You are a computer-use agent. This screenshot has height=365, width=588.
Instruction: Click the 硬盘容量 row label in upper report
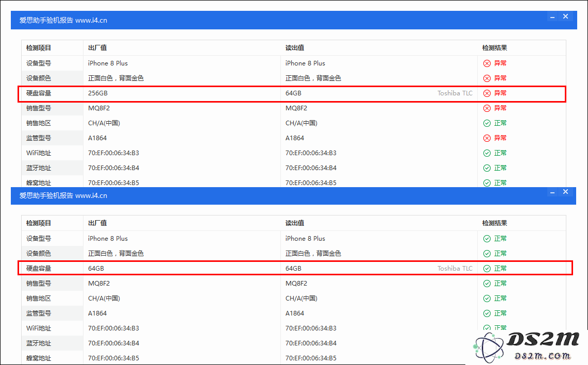(39, 93)
